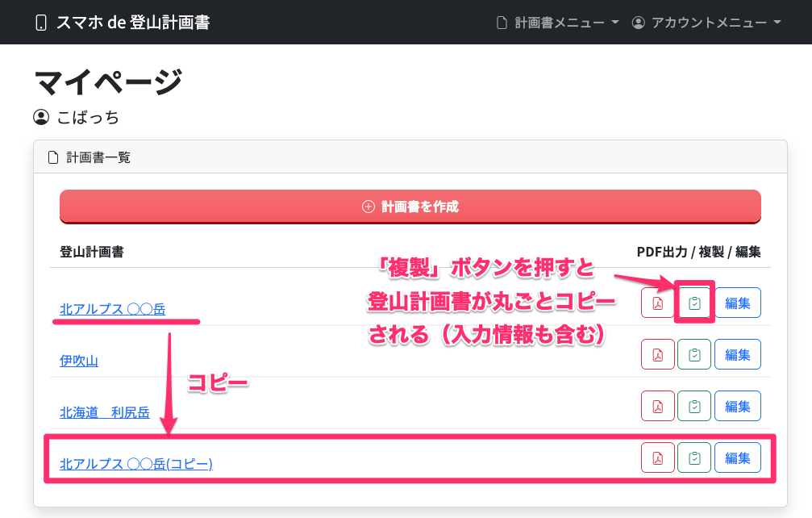Click 計画書を作成 button
Image resolution: width=812 pixels, height=518 pixels.
click(x=410, y=207)
